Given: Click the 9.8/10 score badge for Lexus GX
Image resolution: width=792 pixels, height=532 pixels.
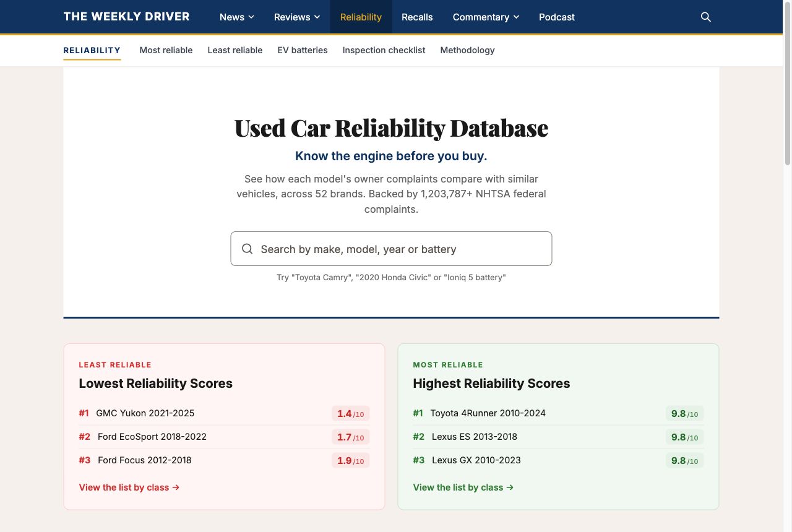Looking at the screenshot, I should pyautogui.click(x=685, y=460).
